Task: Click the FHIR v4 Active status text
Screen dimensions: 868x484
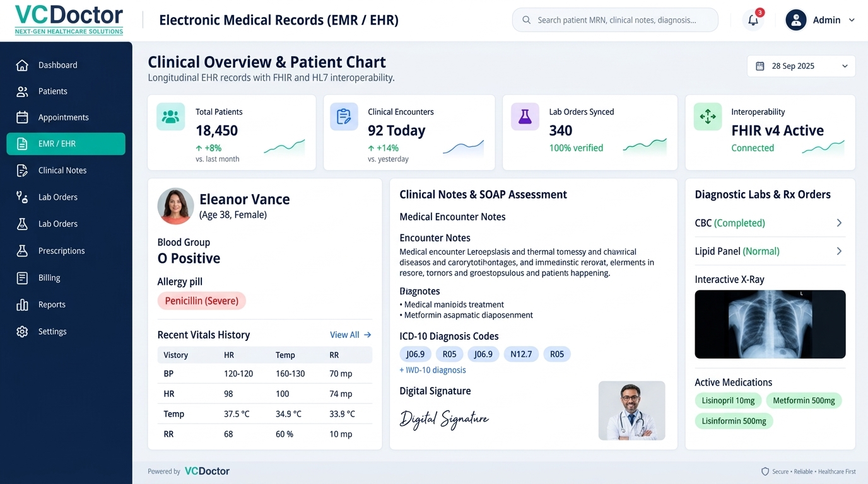Action: click(x=777, y=130)
